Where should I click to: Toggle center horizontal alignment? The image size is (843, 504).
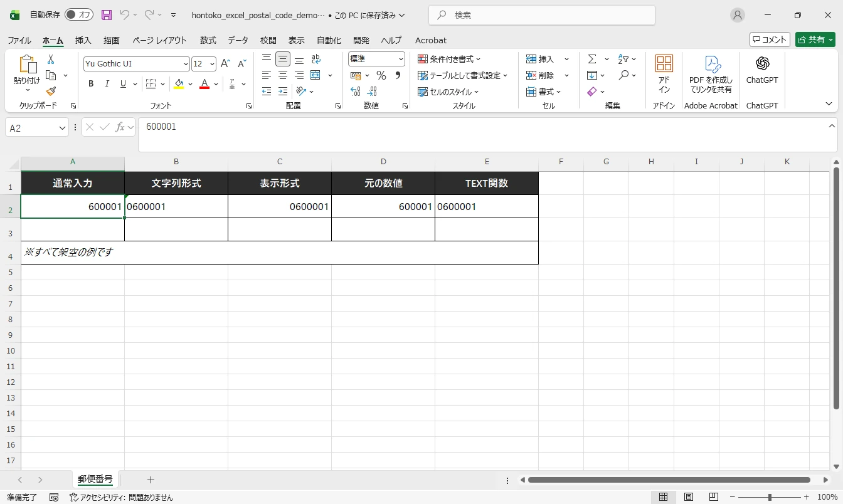click(x=283, y=75)
